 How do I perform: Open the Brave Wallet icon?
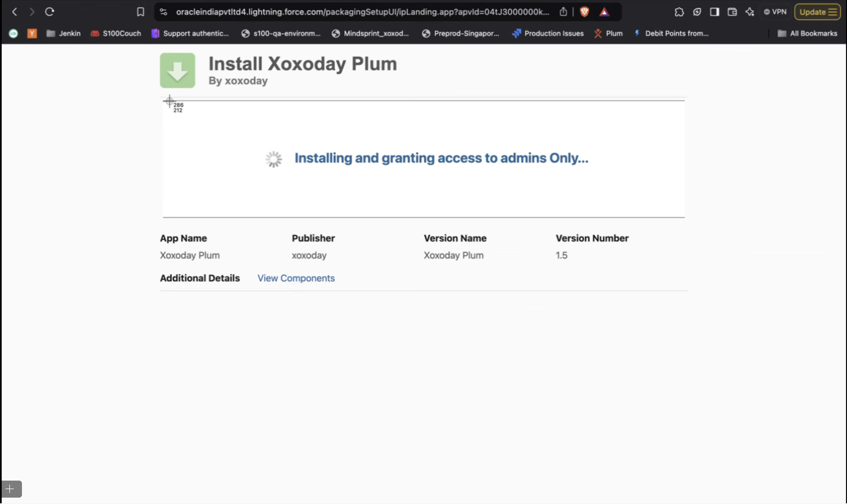tap(732, 12)
